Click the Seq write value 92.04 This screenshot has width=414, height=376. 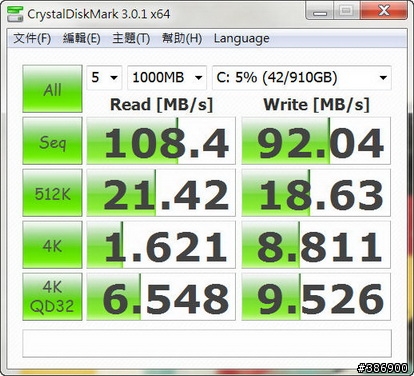point(316,141)
